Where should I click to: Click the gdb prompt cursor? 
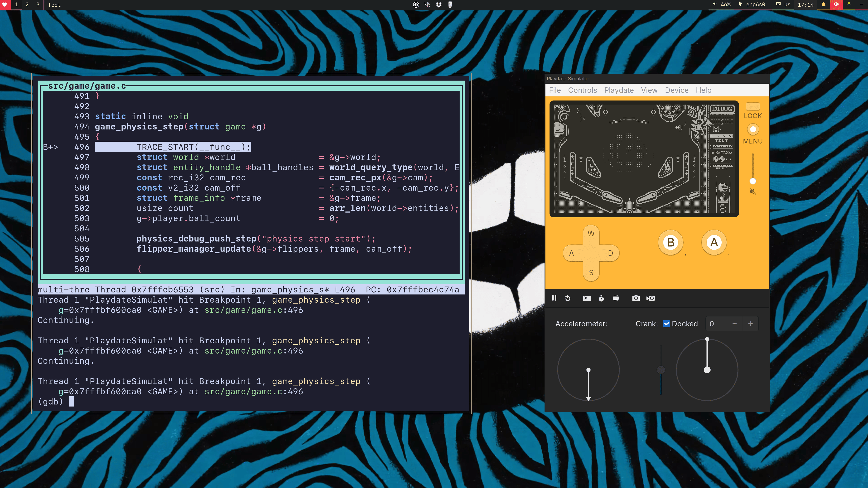coord(71,402)
